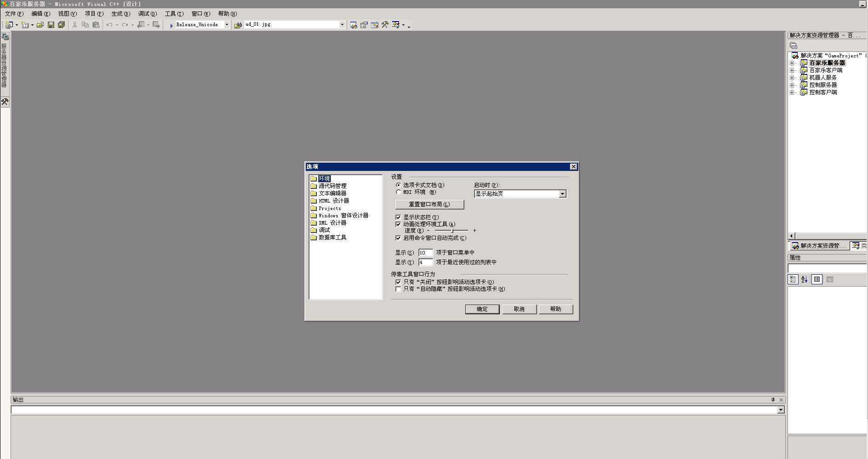
Task: Click the Categorized view icon in Properties panel
Action: click(x=793, y=279)
